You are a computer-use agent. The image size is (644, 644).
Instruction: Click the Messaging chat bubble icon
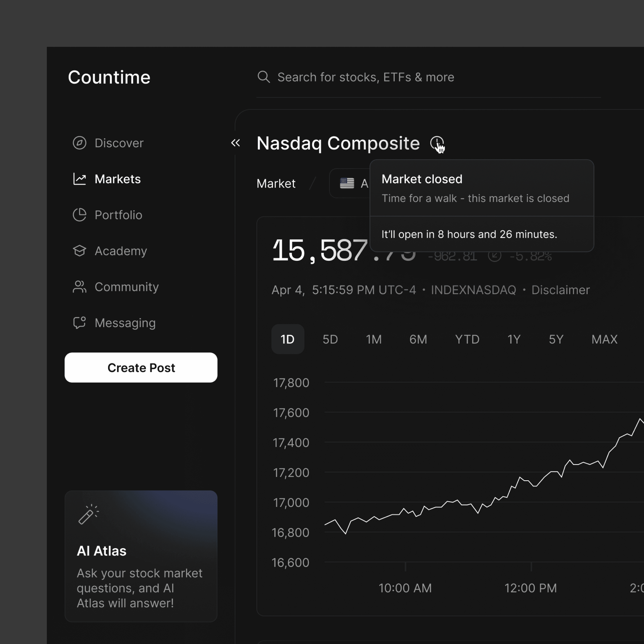pos(79,323)
